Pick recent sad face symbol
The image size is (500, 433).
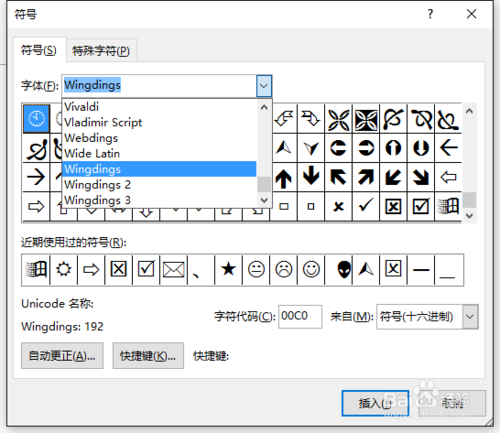(x=284, y=269)
